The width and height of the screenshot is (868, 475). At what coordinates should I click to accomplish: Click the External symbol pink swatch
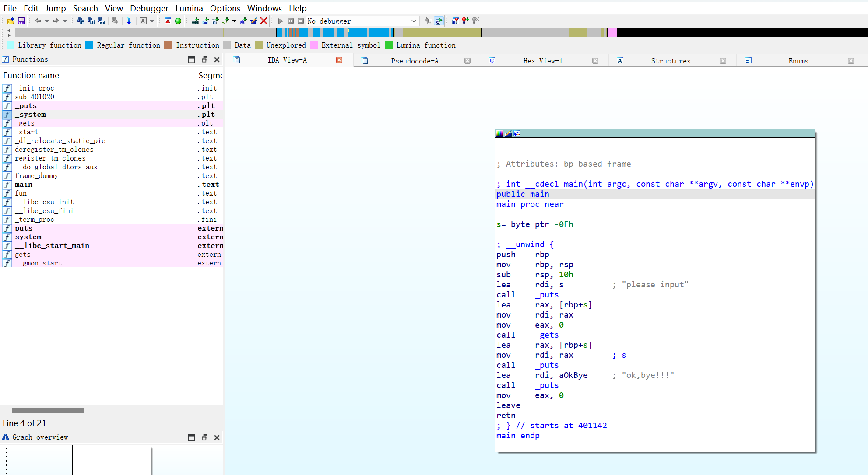pyautogui.click(x=314, y=45)
